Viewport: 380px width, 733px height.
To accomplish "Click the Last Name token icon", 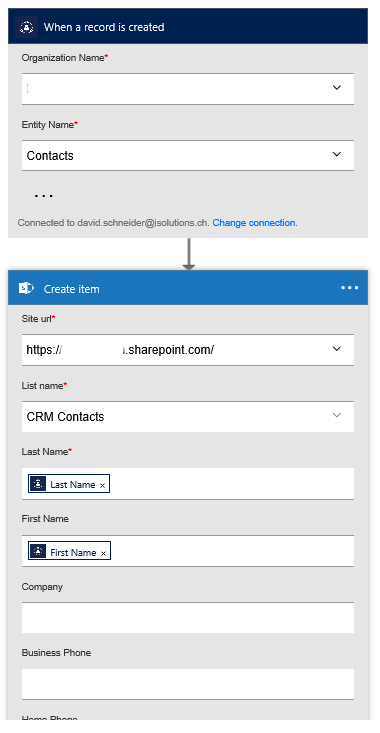I will [x=38, y=484].
